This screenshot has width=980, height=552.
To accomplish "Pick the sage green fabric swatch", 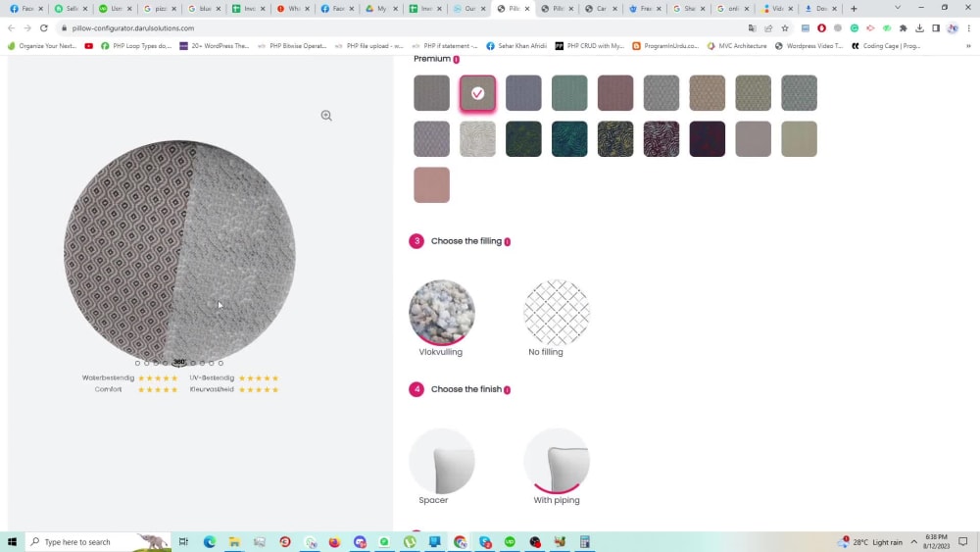I will click(x=569, y=93).
